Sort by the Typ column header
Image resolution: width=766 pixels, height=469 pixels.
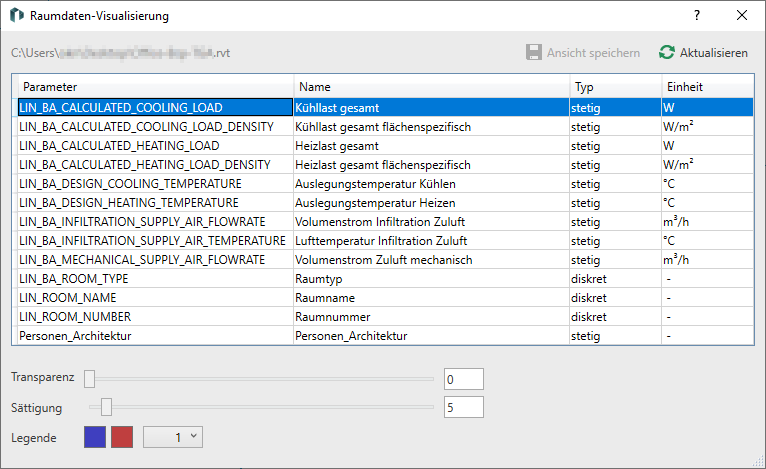click(x=616, y=86)
